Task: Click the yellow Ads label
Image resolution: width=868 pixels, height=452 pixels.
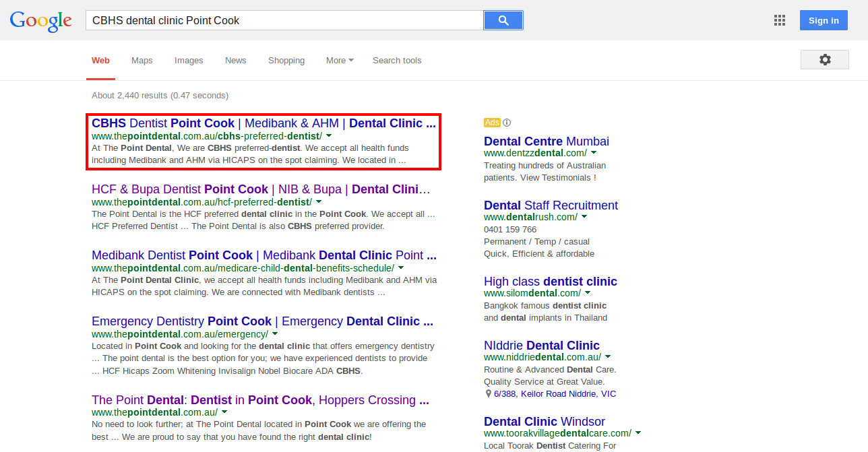Action: coord(492,123)
